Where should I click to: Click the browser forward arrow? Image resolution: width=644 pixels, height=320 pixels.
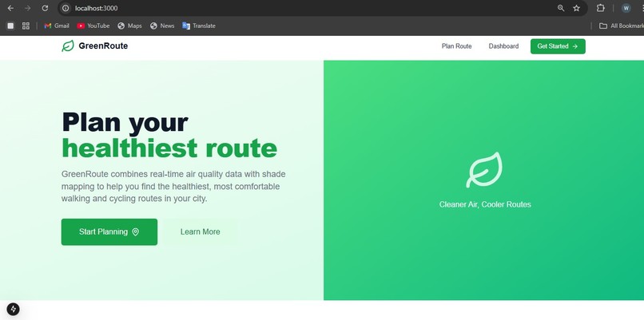(27, 8)
